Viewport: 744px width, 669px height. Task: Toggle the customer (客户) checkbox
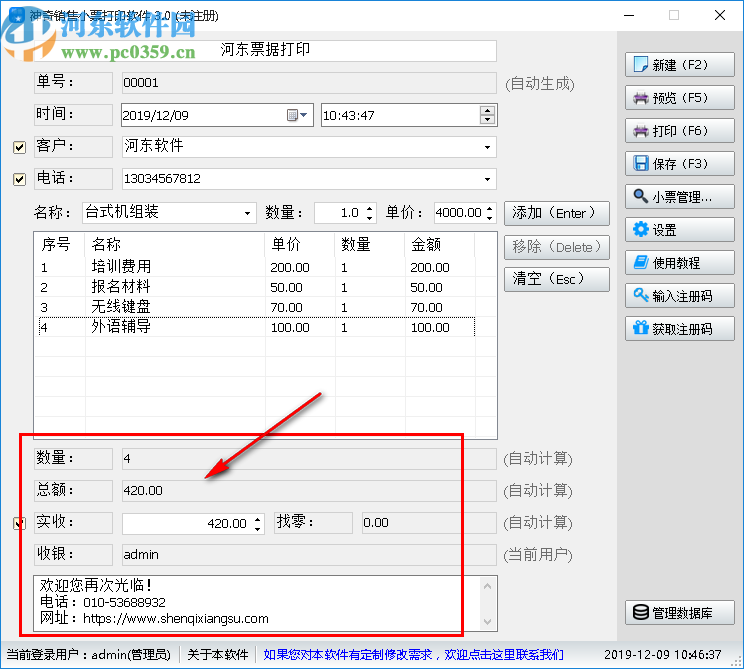tap(19, 147)
